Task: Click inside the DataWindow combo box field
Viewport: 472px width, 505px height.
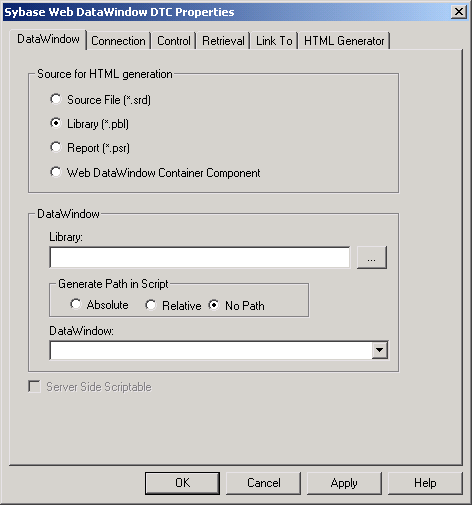Action: 211,350
